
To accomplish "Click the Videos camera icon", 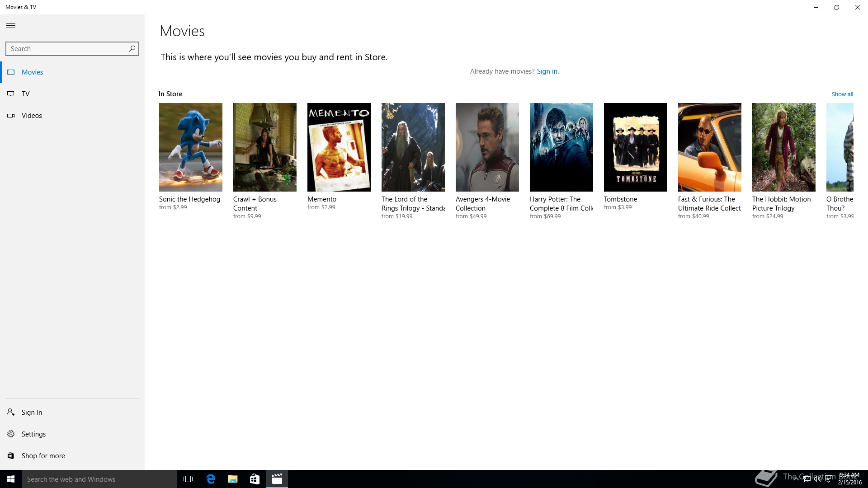I will tap(11, 116).
